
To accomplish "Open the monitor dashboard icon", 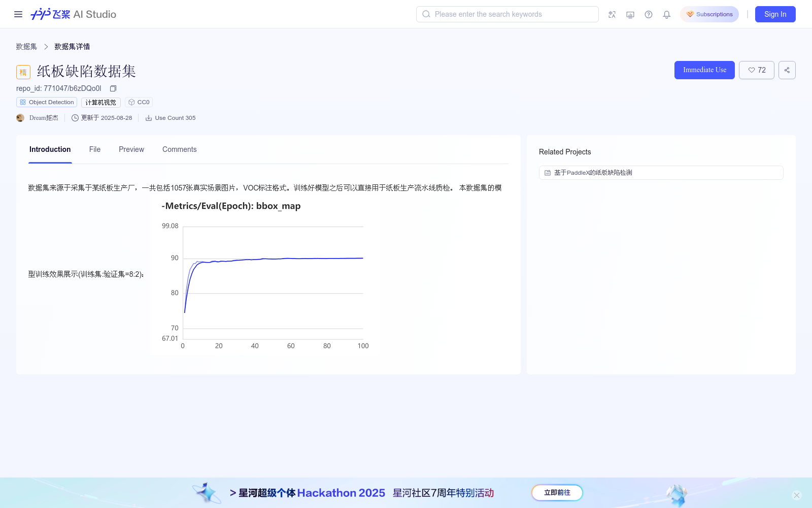I will tap(630, 14).
